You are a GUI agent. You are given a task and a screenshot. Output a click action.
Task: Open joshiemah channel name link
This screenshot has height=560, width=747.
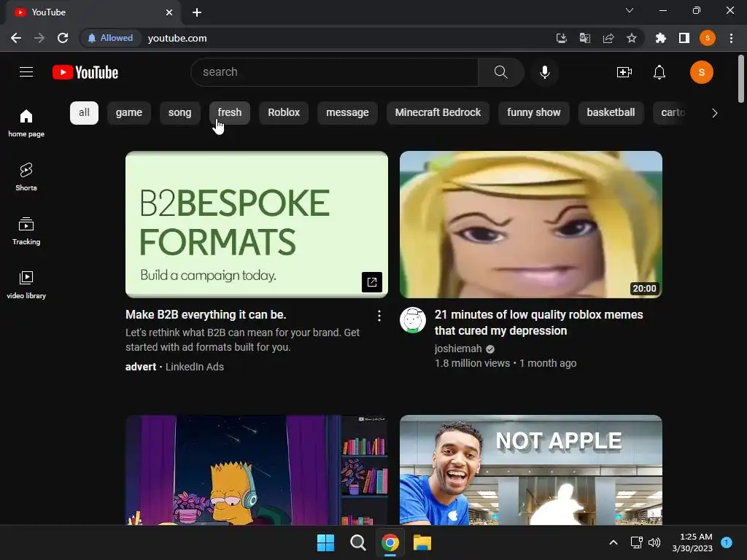coord(458,349)
